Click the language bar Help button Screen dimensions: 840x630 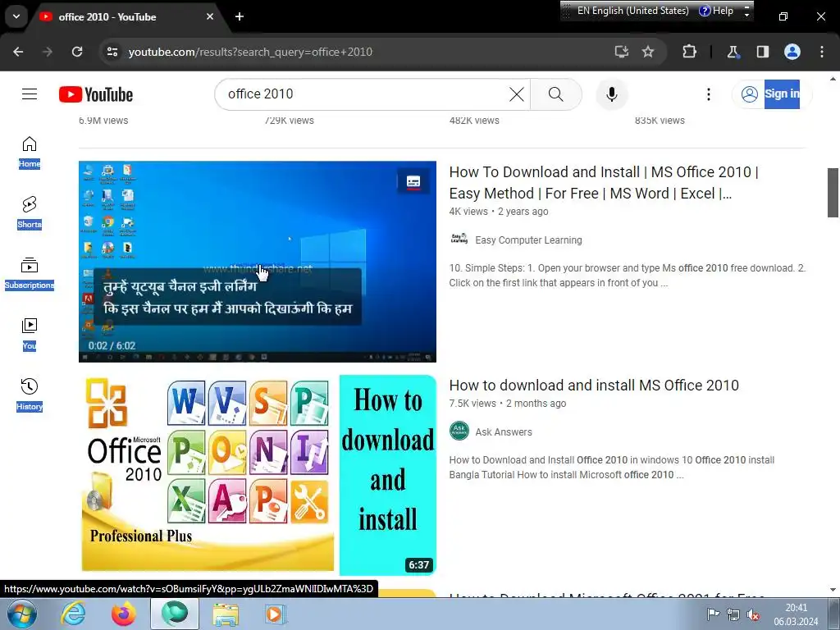click(x=716, y=11)
